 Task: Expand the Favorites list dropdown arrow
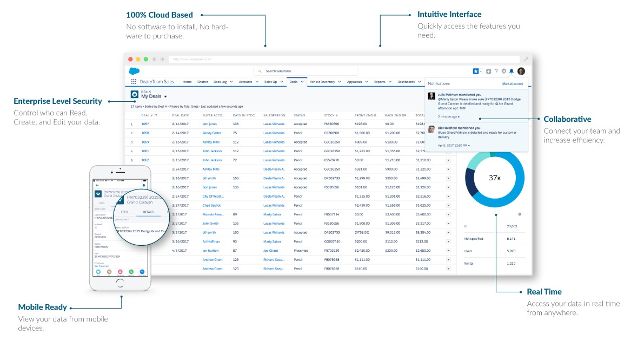(x=481, y=71)
